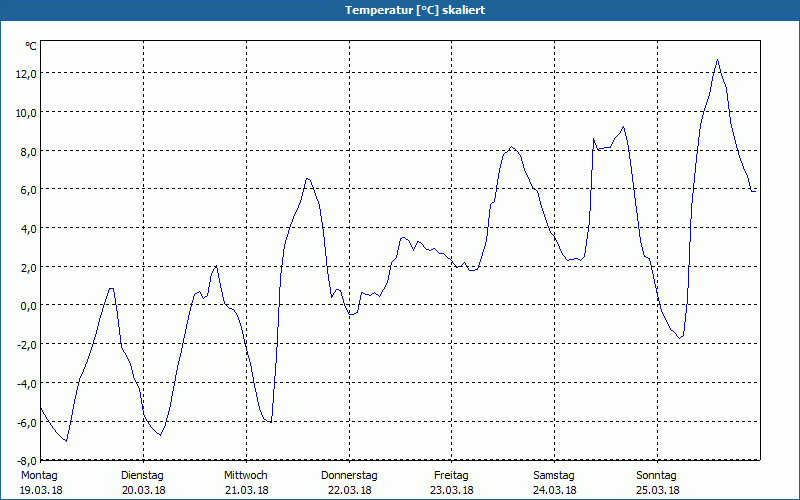Click the -6,0 y-axis label
Image resolution: width=800 pixels, height=500 pixels.
point(27,422)
